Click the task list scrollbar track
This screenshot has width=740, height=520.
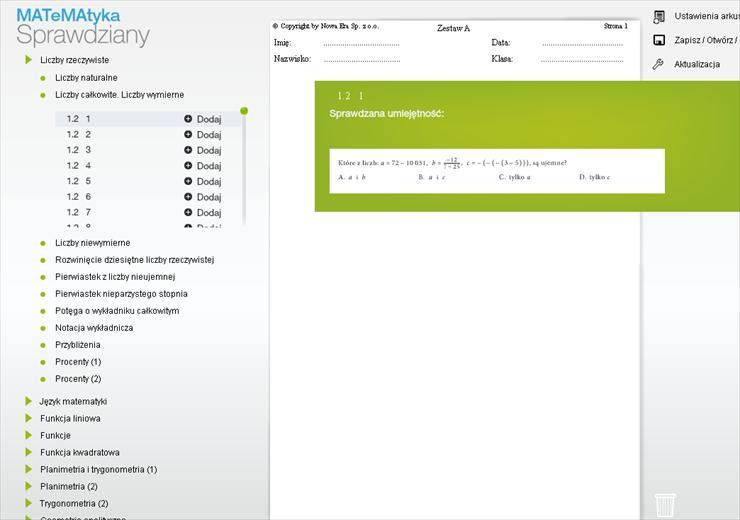[244, 170]
